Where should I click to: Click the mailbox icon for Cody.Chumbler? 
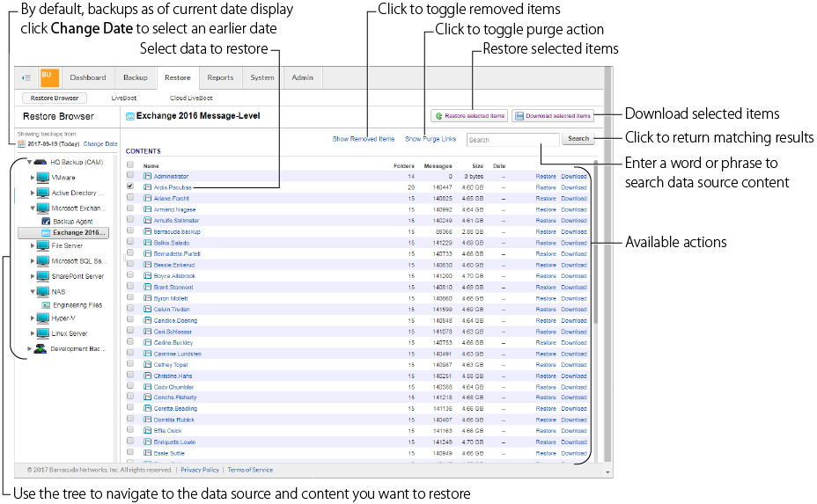(x=147, y=387)
